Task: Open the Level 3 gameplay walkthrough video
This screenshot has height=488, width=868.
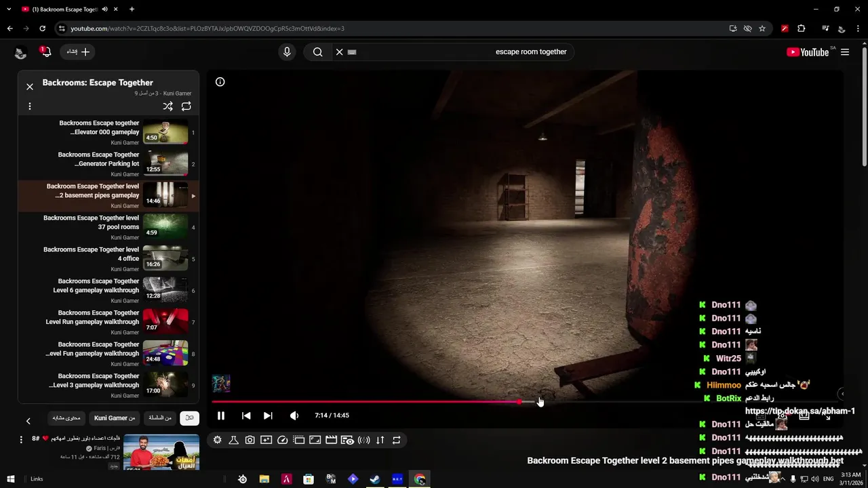Action: click(x=108, y=385)
